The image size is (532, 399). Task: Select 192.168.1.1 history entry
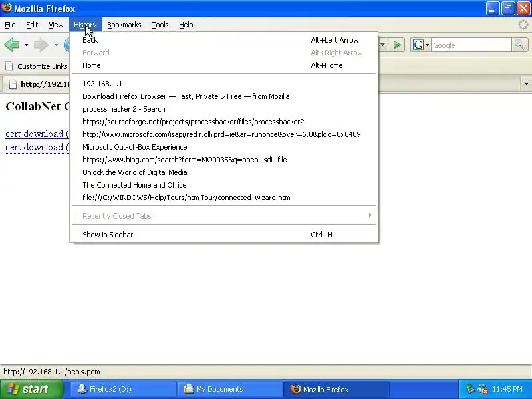point(224,84)
